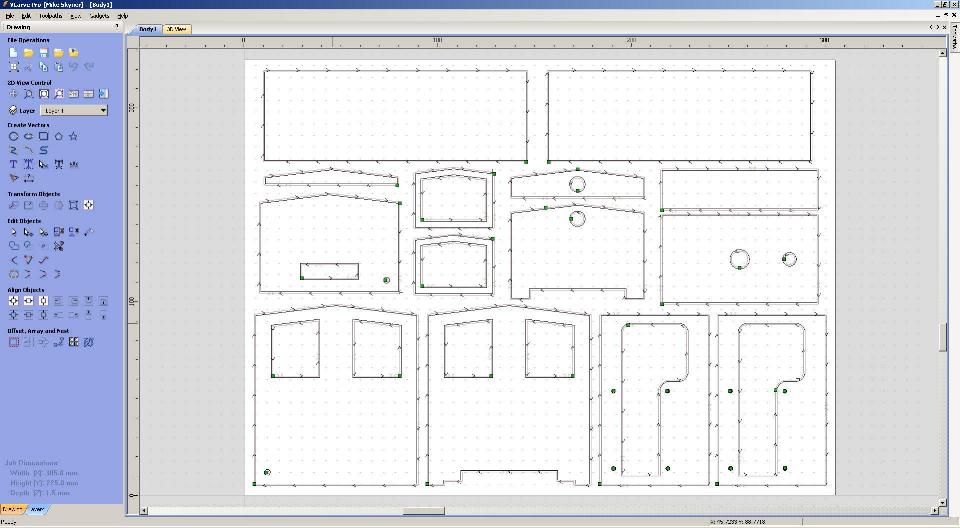Click the Save File disk icon

(44, 52)
